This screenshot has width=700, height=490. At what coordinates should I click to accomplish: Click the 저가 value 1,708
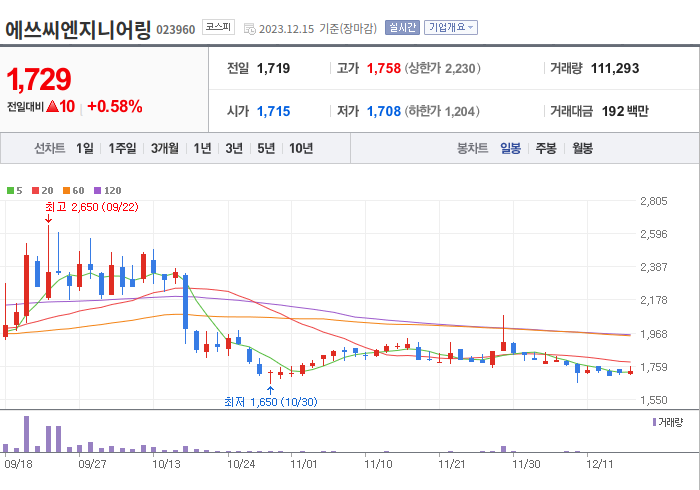click(383, 111)
